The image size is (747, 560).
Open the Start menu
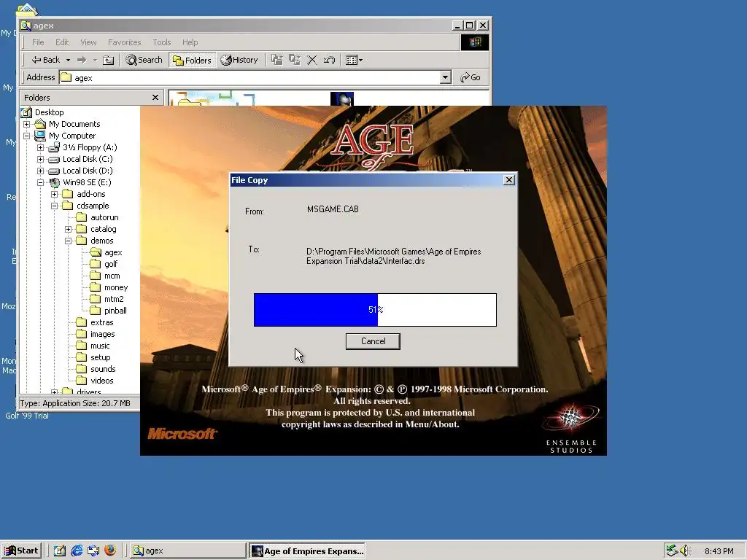[x=21, y=551]
